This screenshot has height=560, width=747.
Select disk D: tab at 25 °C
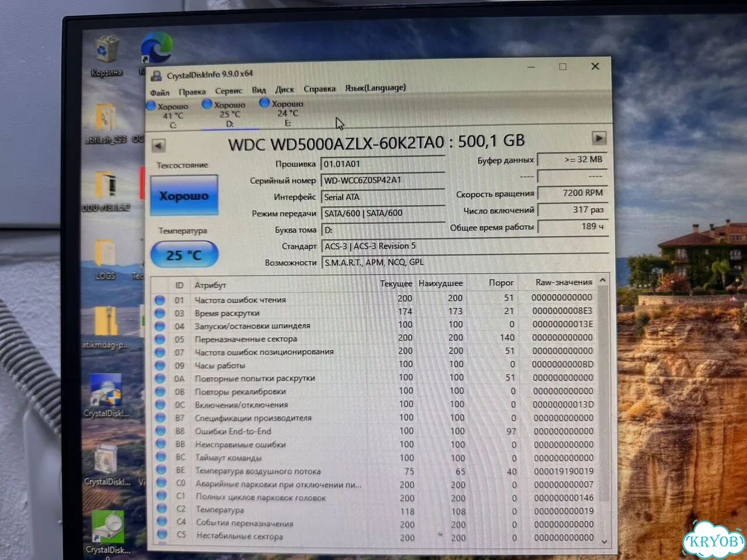[x=229, y=114]
